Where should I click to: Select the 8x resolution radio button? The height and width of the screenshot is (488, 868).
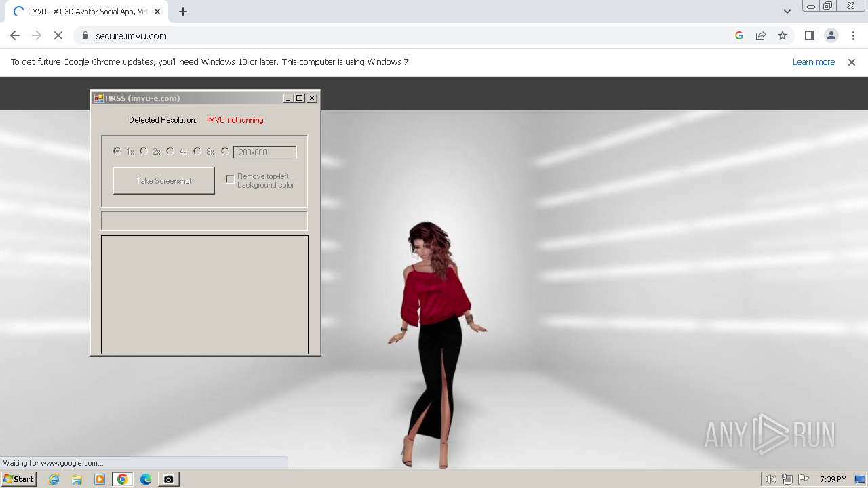[197, 151]
